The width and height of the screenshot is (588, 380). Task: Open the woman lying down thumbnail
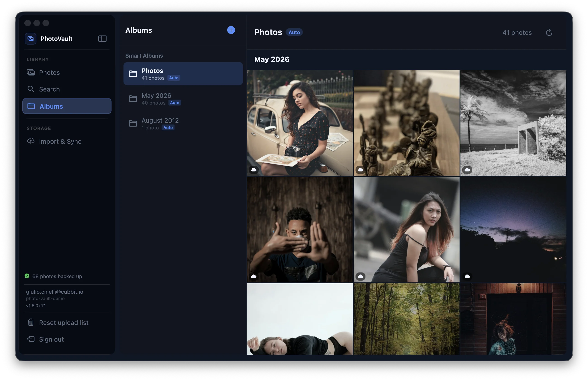click(300, 319)
